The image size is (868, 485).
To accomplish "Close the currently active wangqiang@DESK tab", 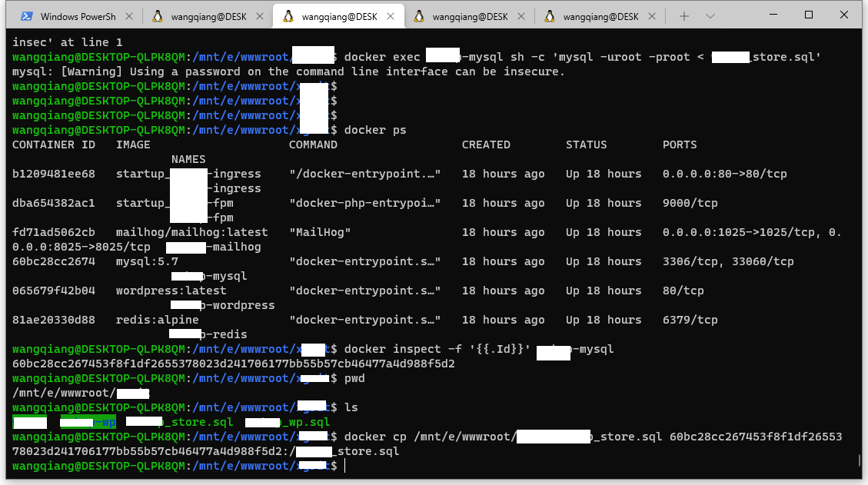I will [390, 16].
